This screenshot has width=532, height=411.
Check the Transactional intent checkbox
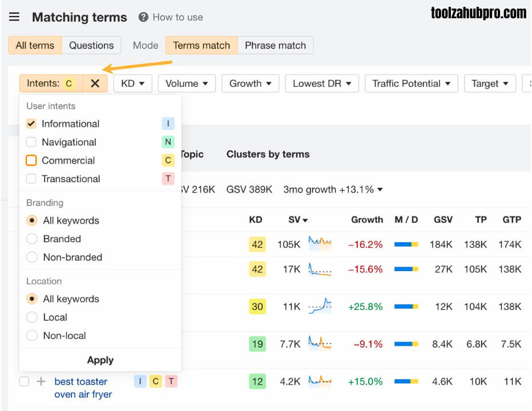[x=31, y=179]
